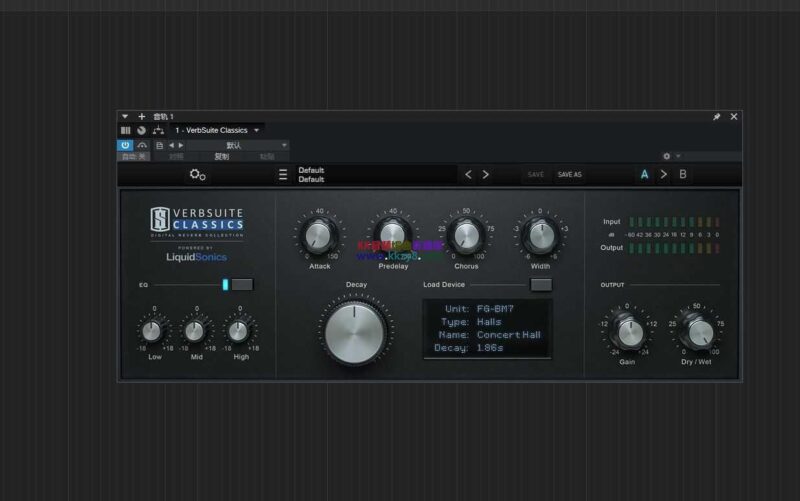This screenshot has height=501, width=800.
Task: Go to next preset arrow
Action: [x=486, y=174]
